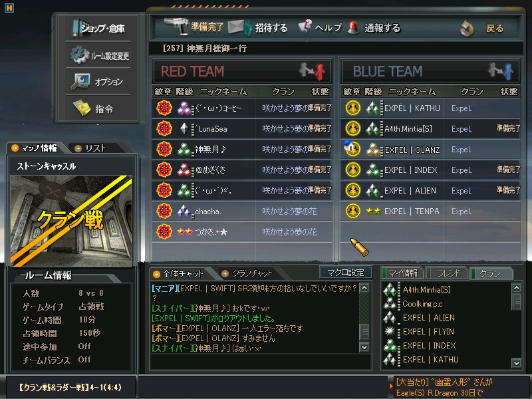Click the pistol Ready (準備完了) icon
The height and width of the screenshot is (399, 532).
(176, 26)
